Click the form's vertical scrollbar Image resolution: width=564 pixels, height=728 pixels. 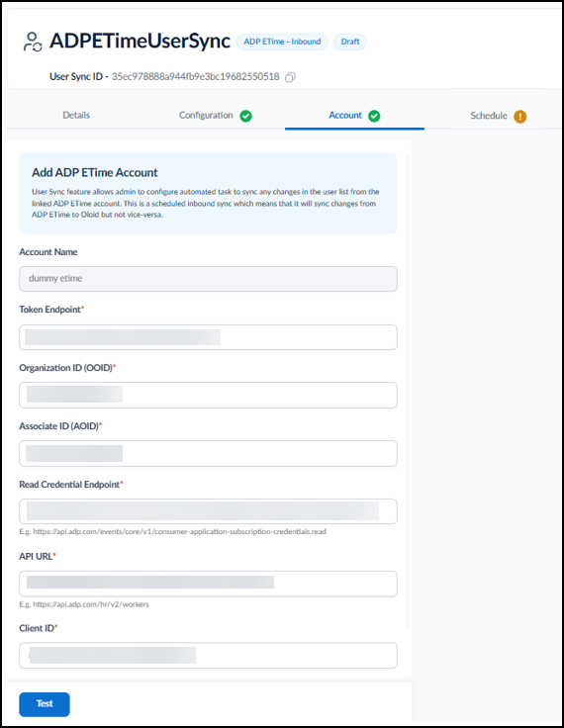point(408,393)
